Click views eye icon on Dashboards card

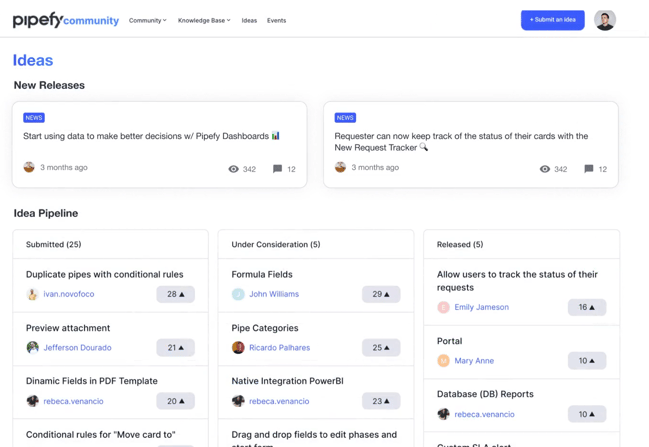233,169
